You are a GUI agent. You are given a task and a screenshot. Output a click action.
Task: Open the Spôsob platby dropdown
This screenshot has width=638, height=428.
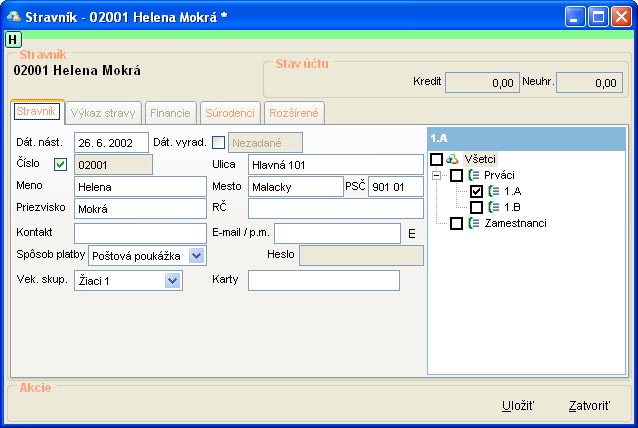(196, 256)
